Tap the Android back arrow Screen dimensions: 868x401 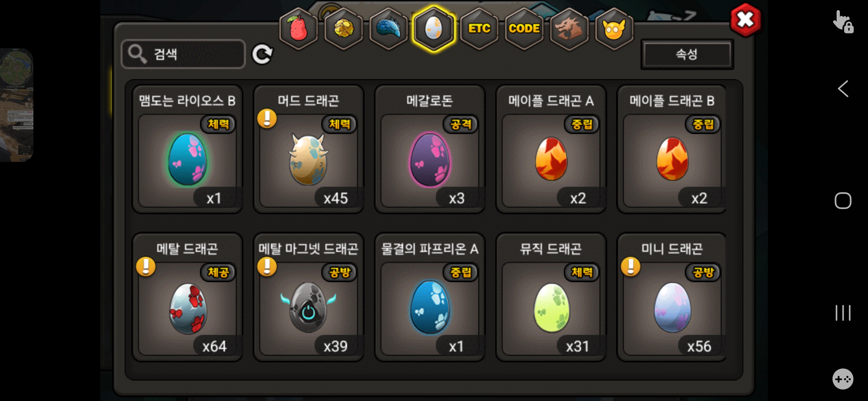tap(843, 89)
